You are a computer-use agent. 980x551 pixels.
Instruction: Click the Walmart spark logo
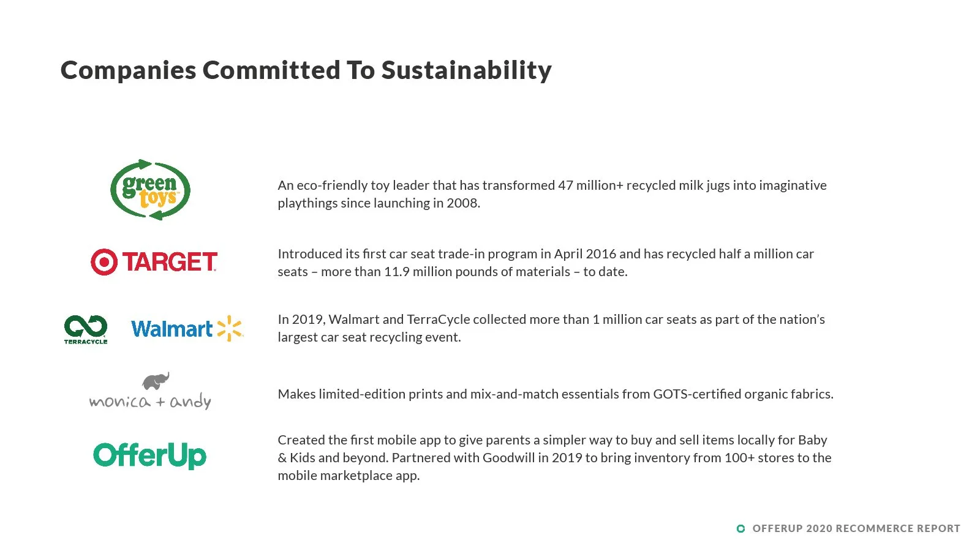[230, 328]
